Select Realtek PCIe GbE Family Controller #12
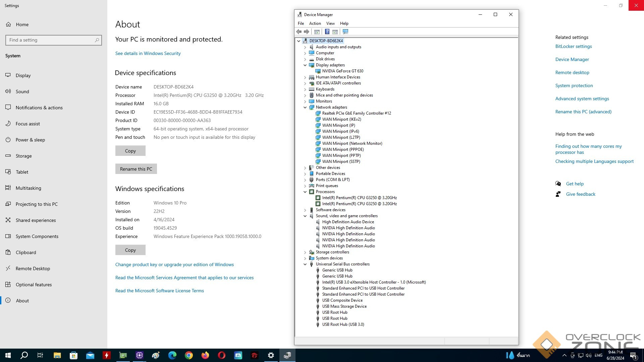644x362 pixels. (356, 113)
